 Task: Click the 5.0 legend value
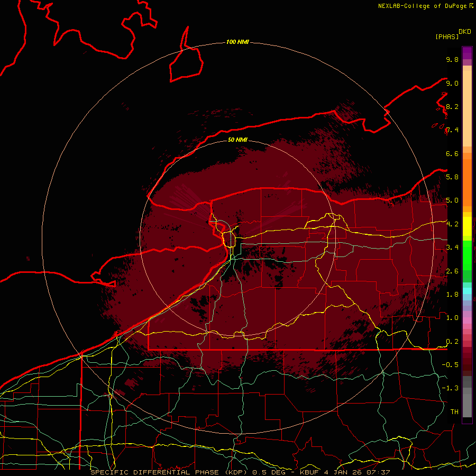pos(452,200)
